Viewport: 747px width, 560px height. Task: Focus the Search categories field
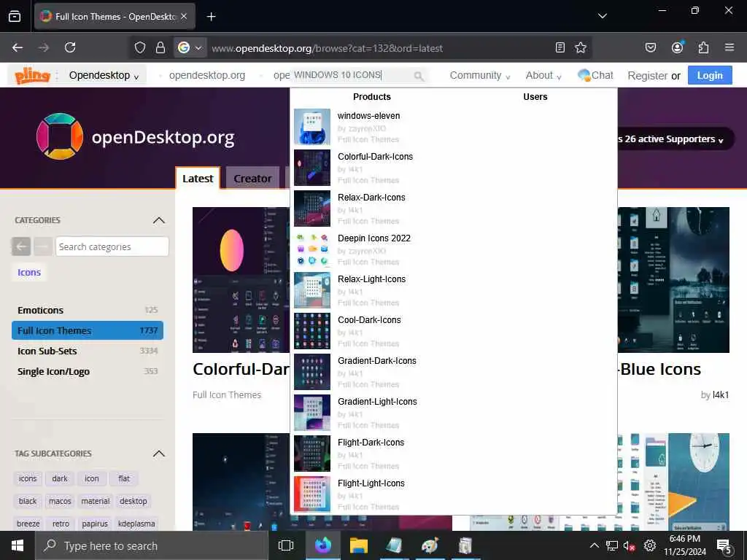[x=112, y=246]
